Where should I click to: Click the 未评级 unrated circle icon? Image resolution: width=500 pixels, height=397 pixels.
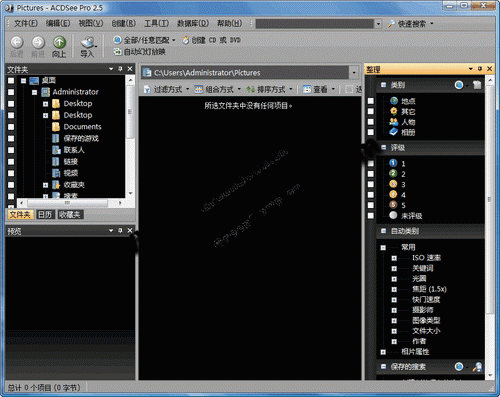[x=393, y=215]
